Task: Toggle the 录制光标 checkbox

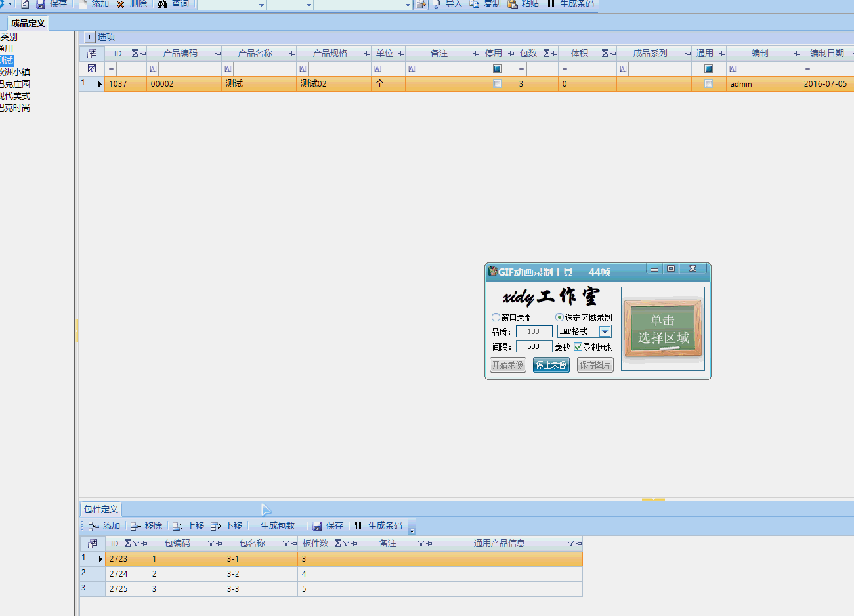Action: click(x=578, y=347)
